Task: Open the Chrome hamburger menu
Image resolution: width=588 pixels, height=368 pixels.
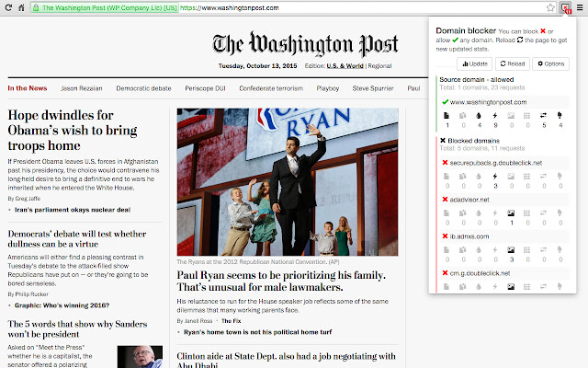Action: coord(580,7)
